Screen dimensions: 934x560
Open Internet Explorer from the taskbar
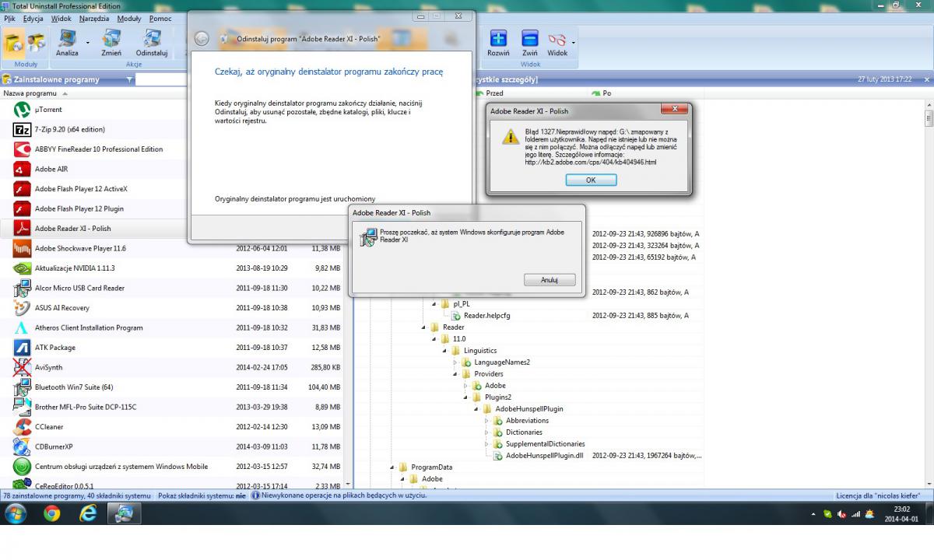pos(88,513)
